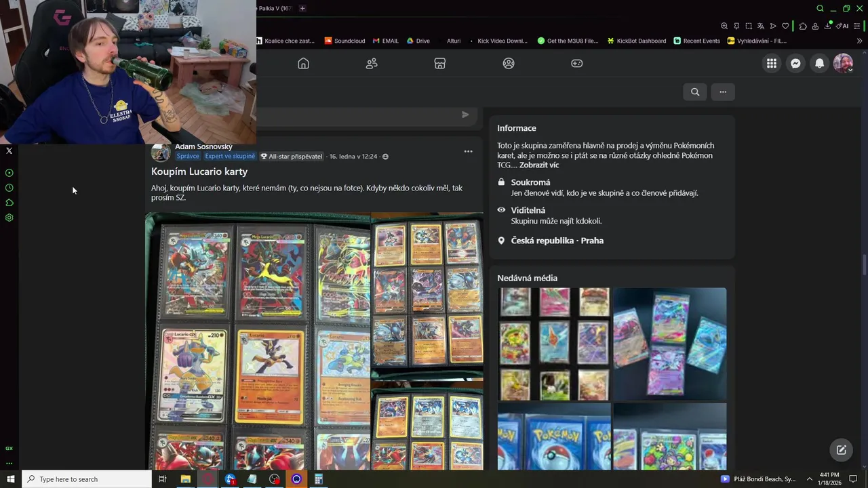Open X Twitter sidebar icon in Opera
This screenshot has height=488, width=868.
coord(9,150)
